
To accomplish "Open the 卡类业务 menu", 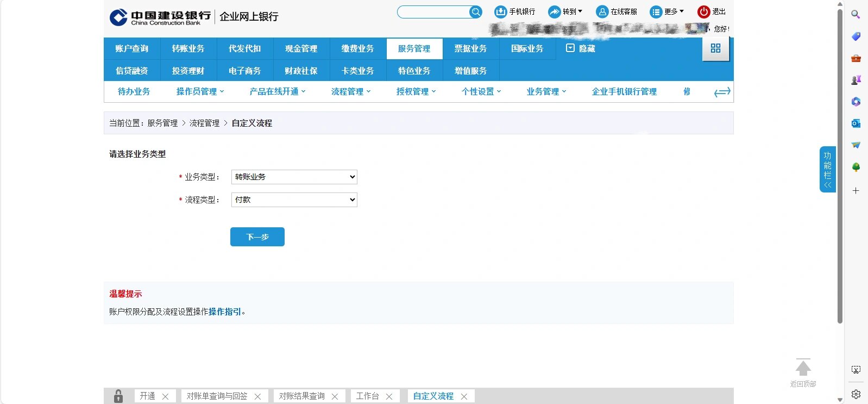I will pos(358,71).
